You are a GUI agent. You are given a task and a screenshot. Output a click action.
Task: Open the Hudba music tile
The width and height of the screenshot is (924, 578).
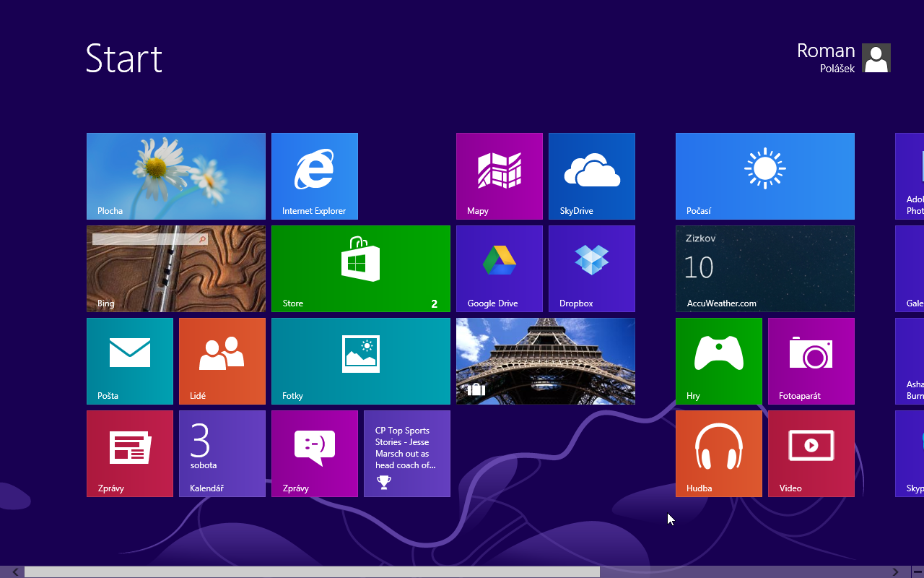(x=719, y=454)
